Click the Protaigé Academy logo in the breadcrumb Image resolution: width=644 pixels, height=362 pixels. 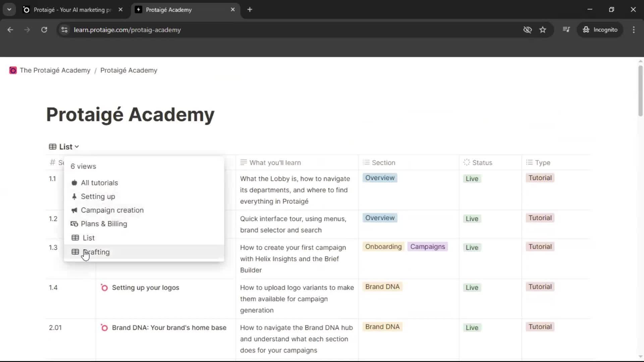click(x=13, y=70)
